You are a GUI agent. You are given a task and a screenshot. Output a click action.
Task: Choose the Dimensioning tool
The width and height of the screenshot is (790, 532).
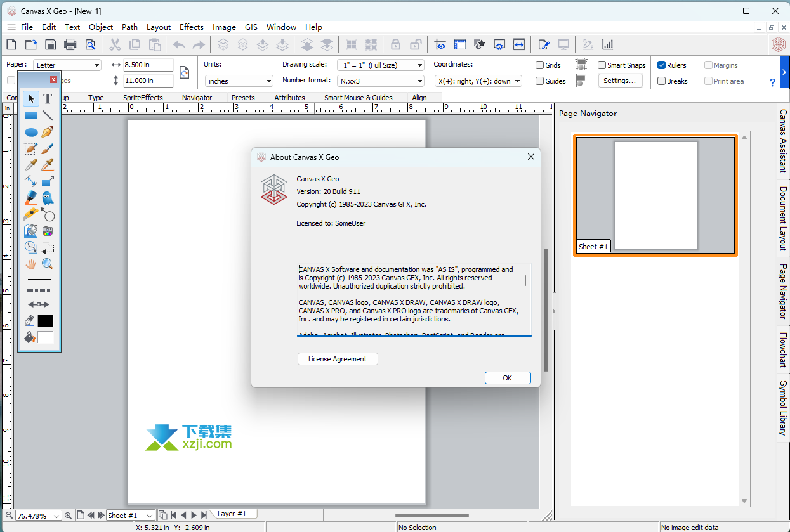tap(31, 181)
